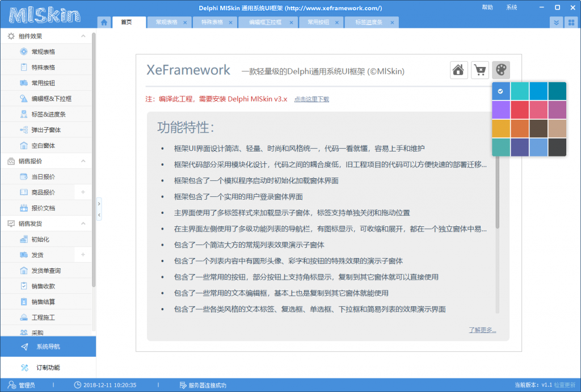Pick the tan beige theme swatch
The width and height of the screenshot is (581, 392).
pyautogui.click(x=557, y=128)
